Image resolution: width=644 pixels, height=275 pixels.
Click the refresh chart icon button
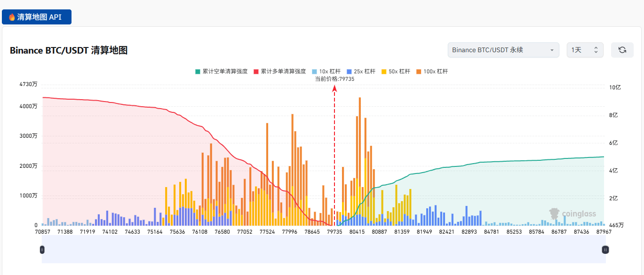tap(622, 50)
